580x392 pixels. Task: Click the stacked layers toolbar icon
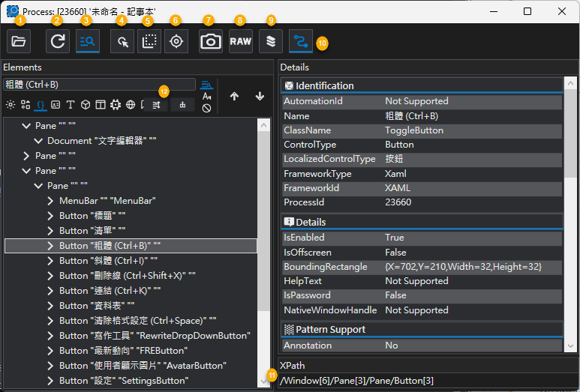pos(271,41)
